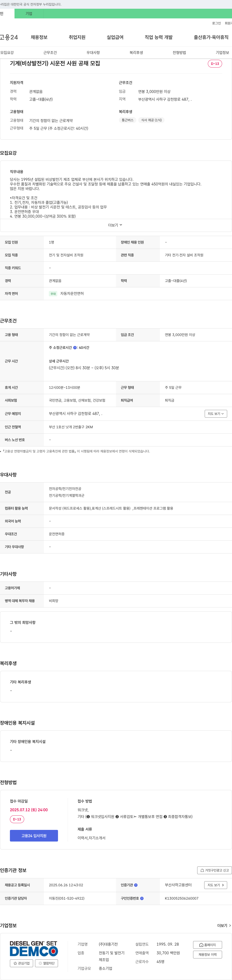Click the 중소기업 company size text
This screenshot has height=980, width=232.
106,969
